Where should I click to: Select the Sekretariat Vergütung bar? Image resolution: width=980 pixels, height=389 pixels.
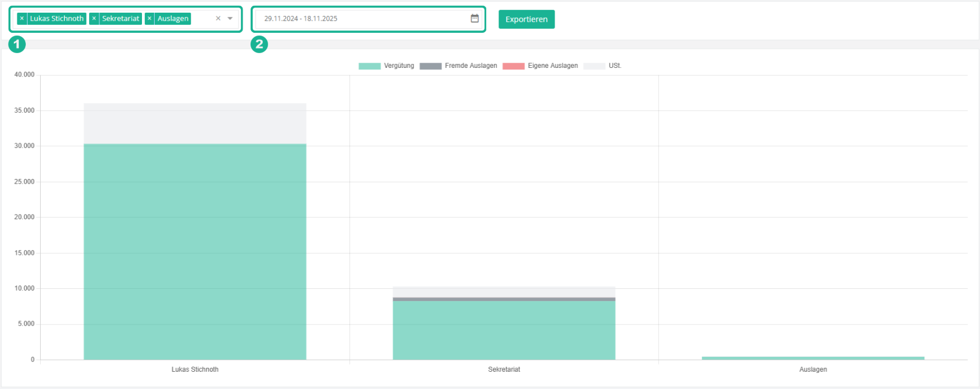point(504,331)
